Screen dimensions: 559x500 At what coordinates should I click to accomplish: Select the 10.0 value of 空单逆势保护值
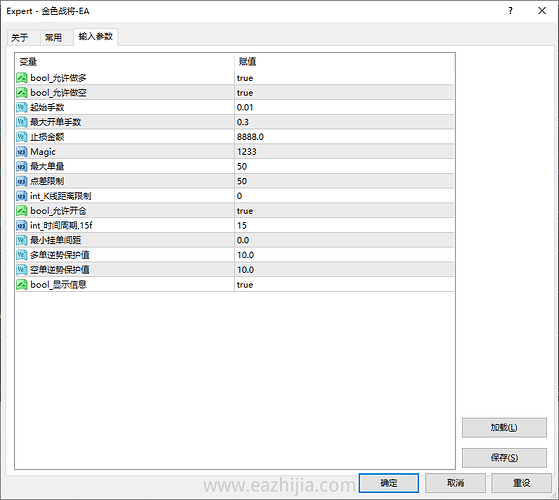click(x=245, y=270)
